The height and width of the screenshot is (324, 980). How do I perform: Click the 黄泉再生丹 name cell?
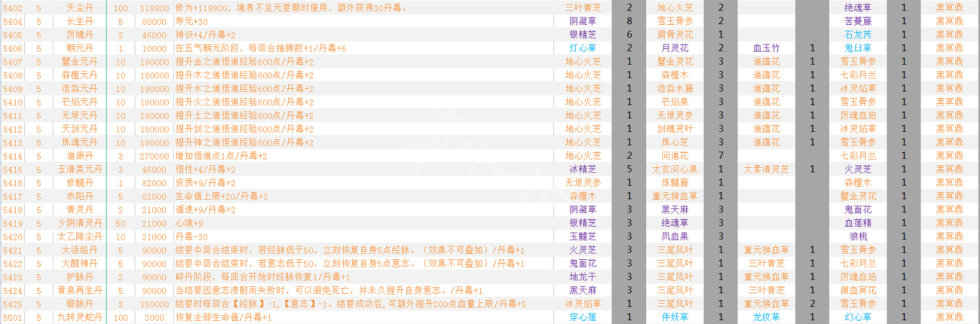pyautogui.click(x=80, y=291)
